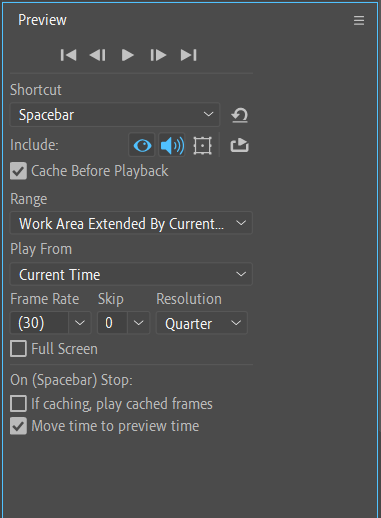Jump to last frame button
The image size is (381, 518).
point(188,55)
